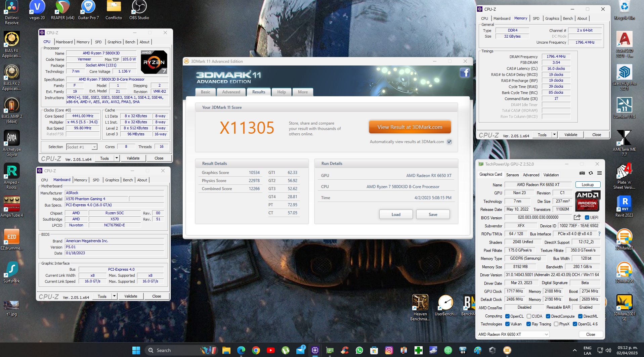This screenshot has height=357, width=644.
Task: Open WhatsApp from the taskbar
Action: click(x=359, y=350)
